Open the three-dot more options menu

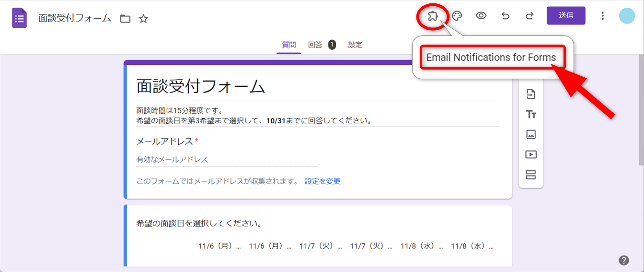point(603,16)
